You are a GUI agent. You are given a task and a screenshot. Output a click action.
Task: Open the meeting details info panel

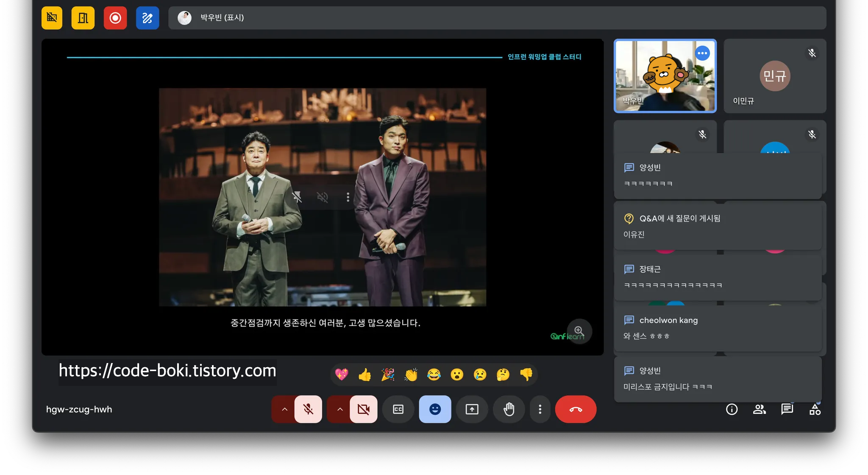pos(732,409)
